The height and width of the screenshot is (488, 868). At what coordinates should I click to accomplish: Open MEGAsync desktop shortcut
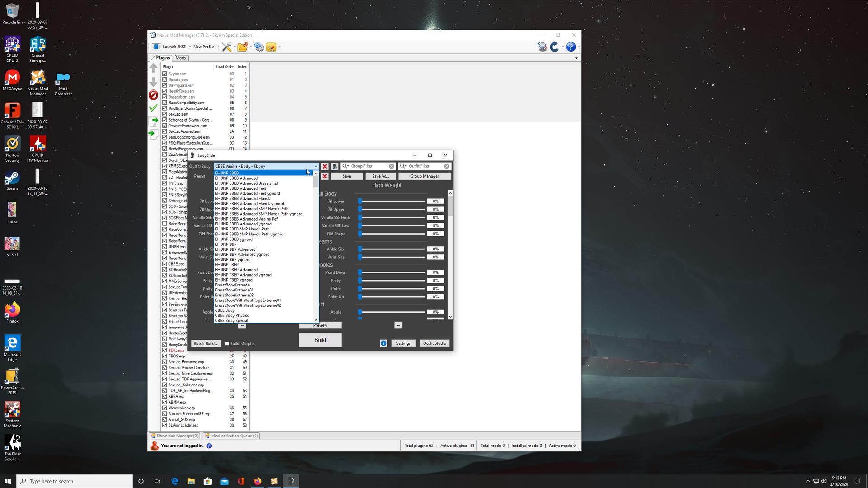[x=12, y=80]
